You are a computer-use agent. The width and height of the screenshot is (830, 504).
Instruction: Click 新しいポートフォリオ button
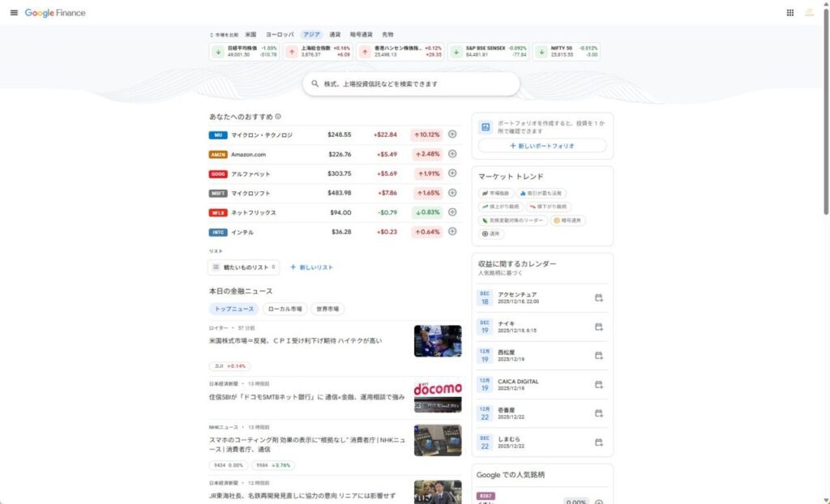click(541, 146)
